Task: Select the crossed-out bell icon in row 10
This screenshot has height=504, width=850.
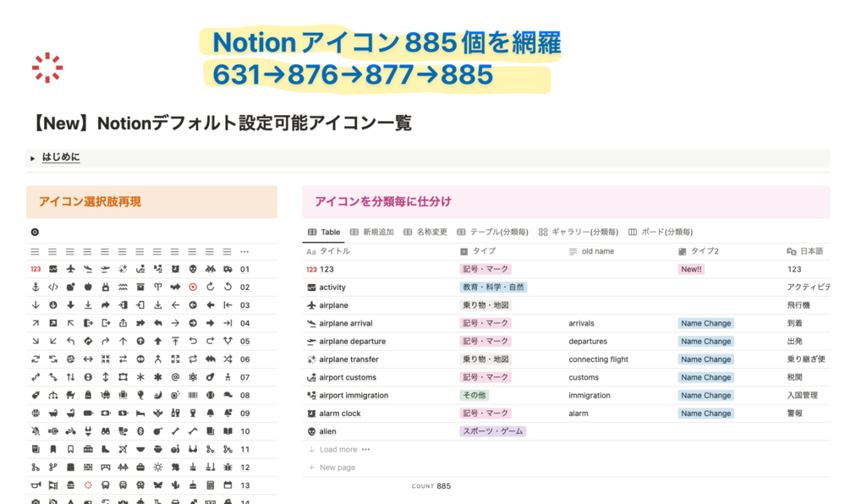Action: click(36, 431)
